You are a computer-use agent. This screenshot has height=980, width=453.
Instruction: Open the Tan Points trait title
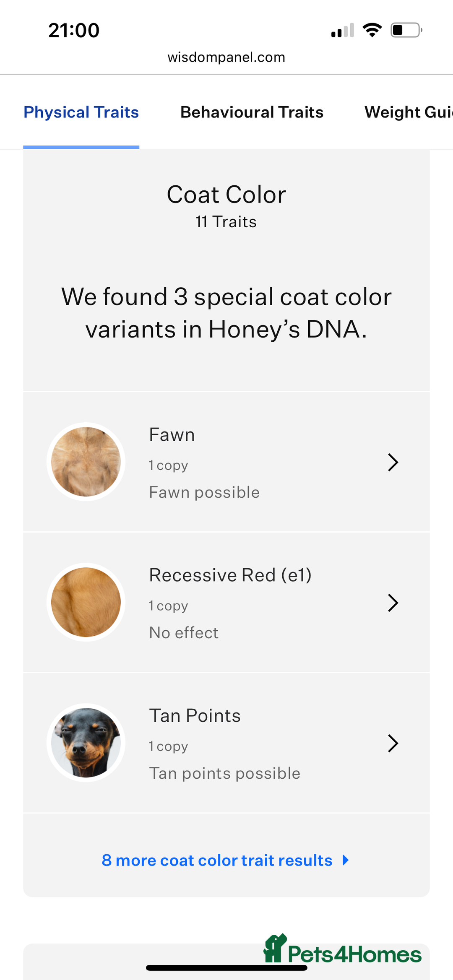tap(195, 715)
